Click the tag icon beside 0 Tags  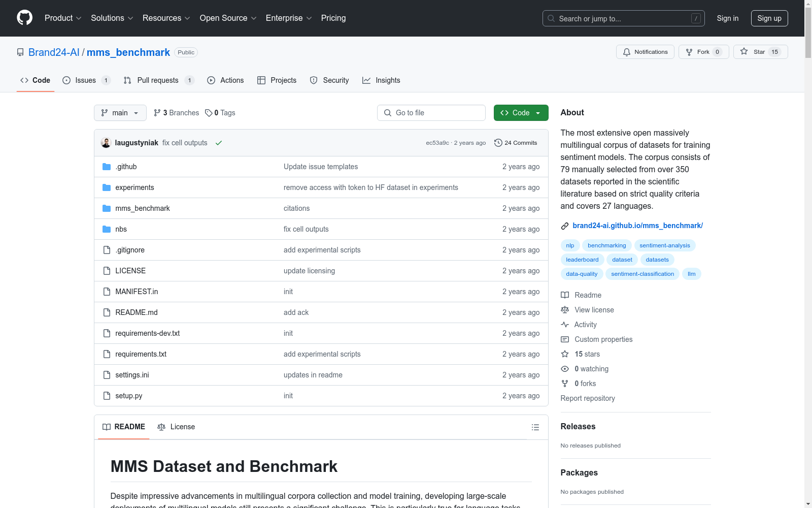pos(209,113)
